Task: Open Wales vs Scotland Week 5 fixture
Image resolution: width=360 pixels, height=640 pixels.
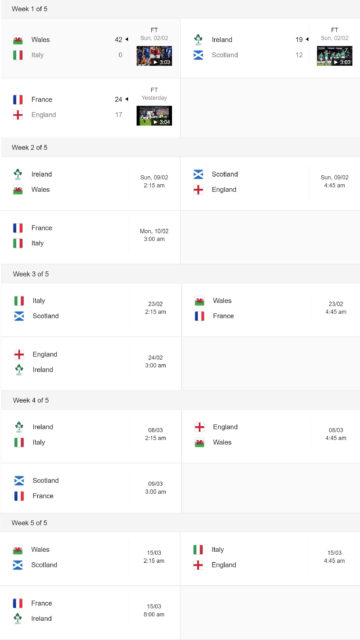Action: 90,559
